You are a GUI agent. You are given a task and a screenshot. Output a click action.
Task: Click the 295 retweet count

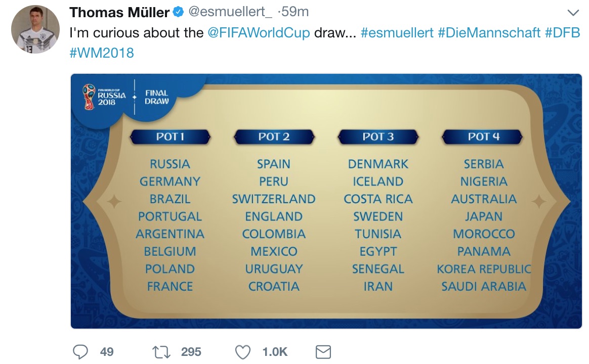click(191, 352)
